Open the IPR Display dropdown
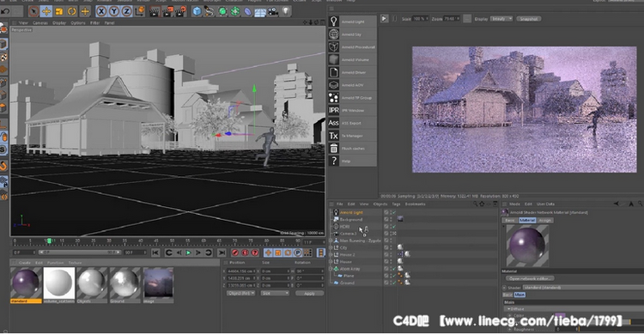The image size is (644, 335). 501,19
